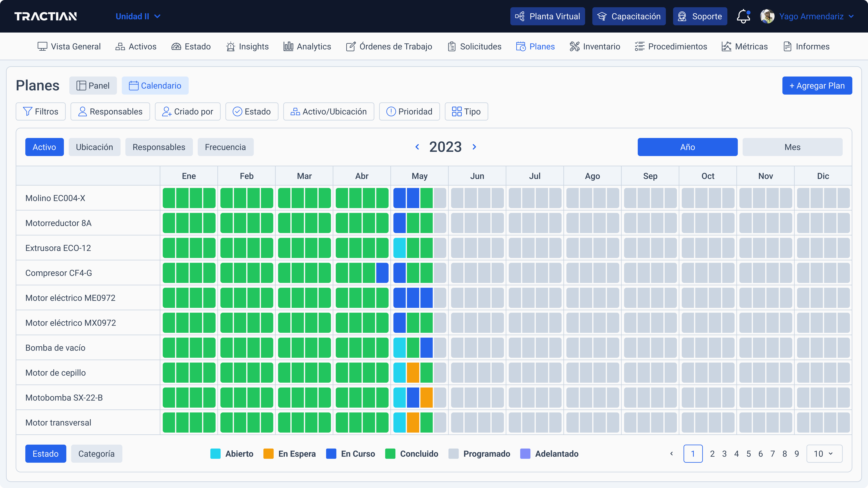Open the Analytics bar chart icon

288,47
